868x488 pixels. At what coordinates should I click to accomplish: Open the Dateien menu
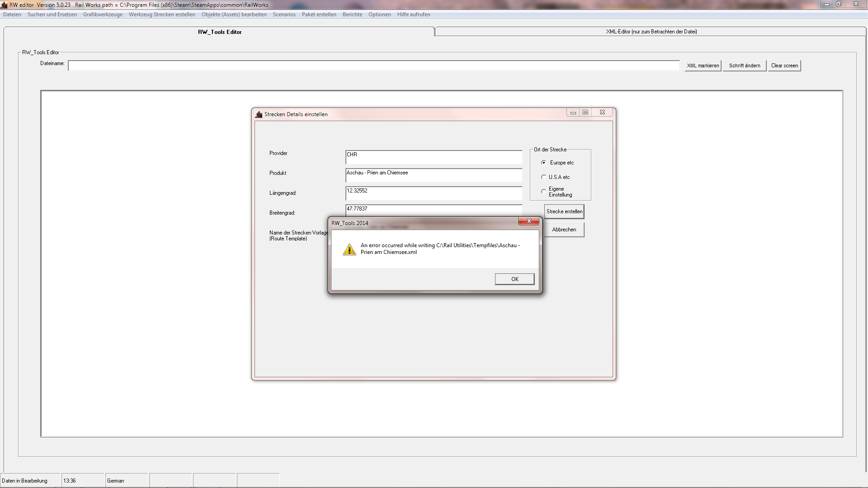[x=12, y=14]
